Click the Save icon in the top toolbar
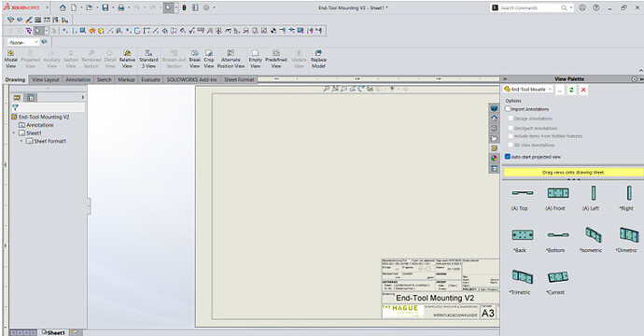The image size is (644, 336). click(x=105, y=7)
